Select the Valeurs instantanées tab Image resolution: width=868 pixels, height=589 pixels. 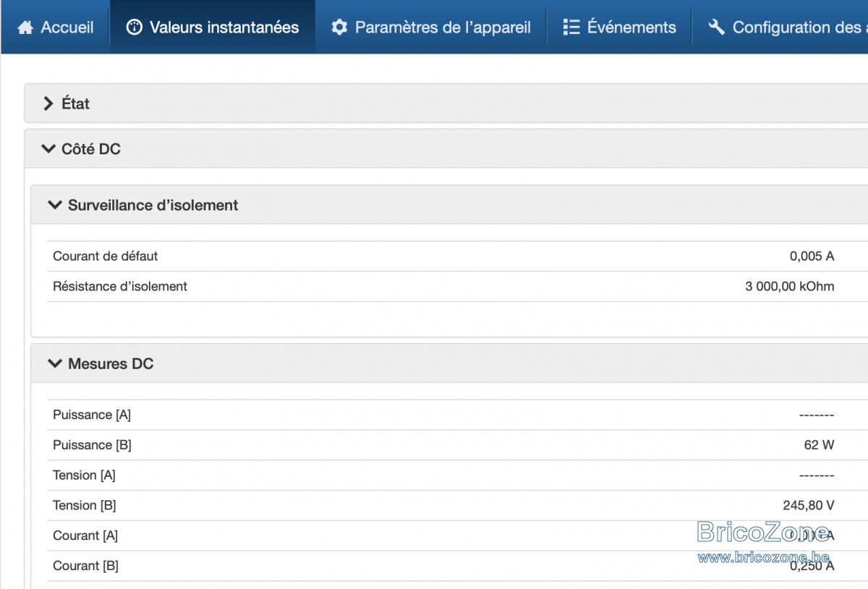(x=213, y=27)
